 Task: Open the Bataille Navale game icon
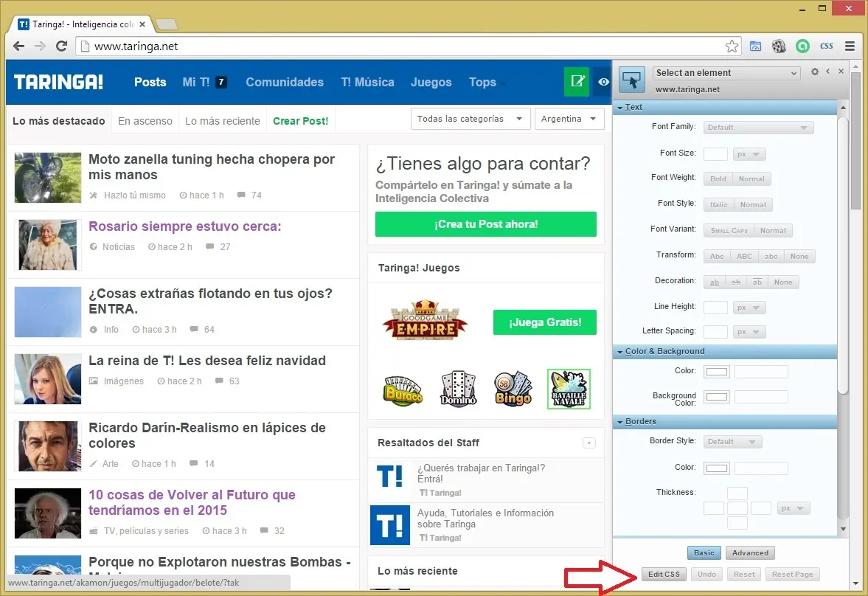(569, 389)
